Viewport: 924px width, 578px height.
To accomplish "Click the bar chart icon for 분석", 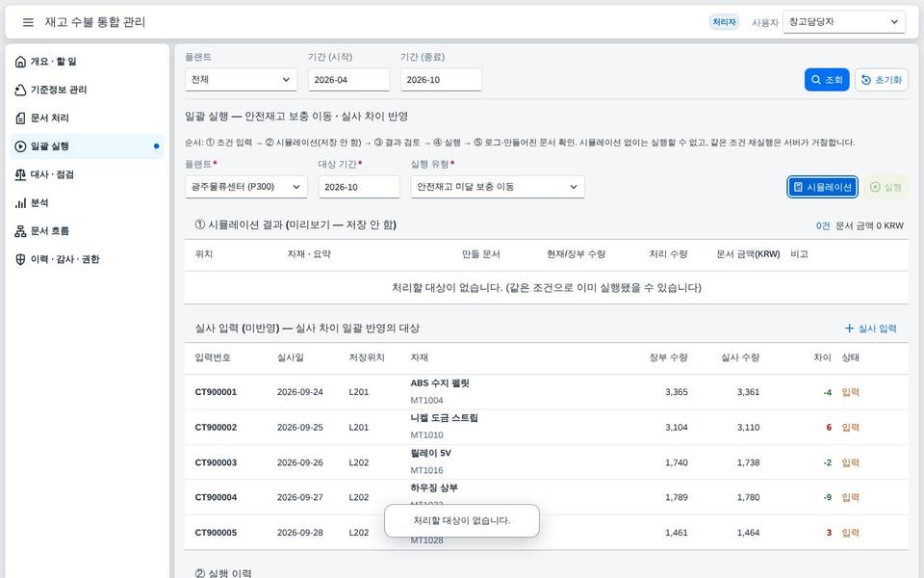I will [x=20, y=203].
